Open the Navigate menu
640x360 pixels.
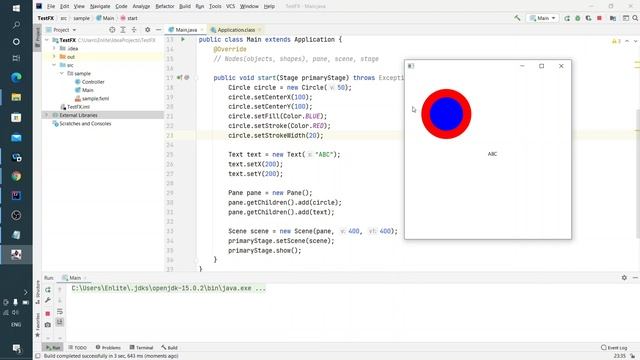(100, 7)
